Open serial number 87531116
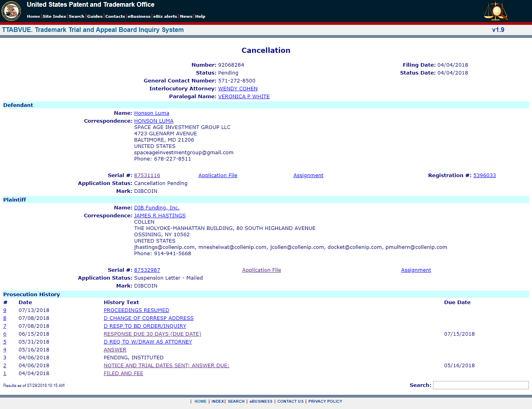The width and height of the screenshot is (532, 409). [147, 176]
